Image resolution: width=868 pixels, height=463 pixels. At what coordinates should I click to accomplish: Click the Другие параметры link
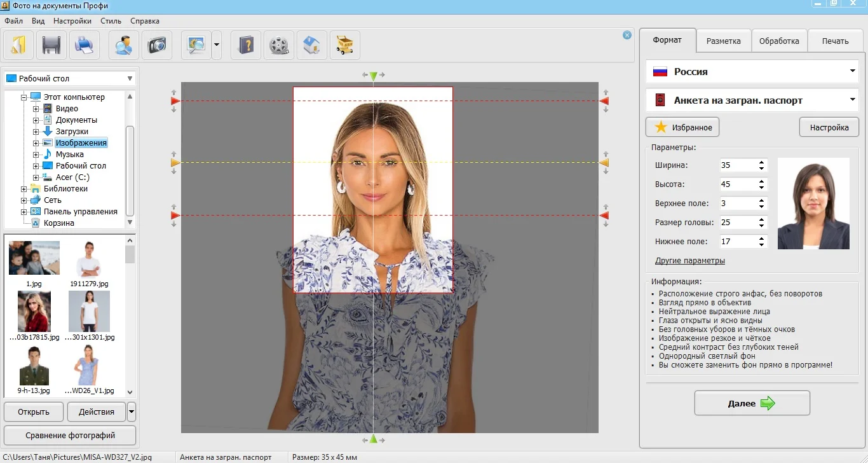[x=689, y=261]
